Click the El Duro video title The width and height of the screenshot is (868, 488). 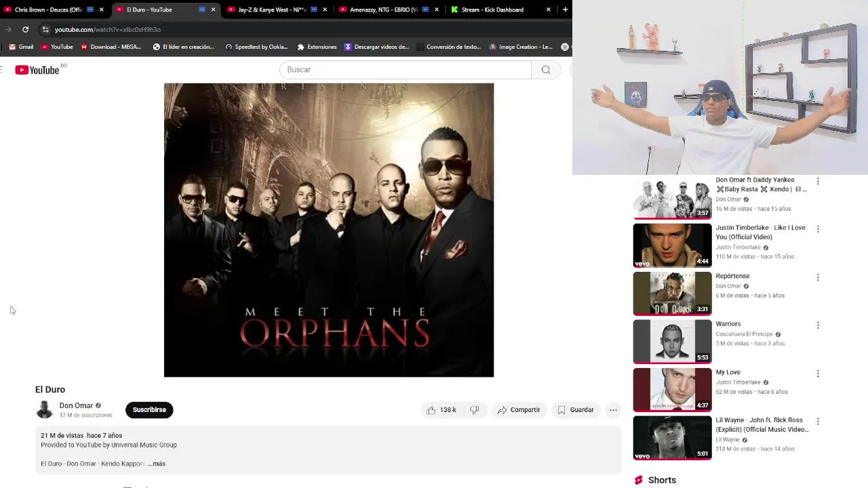click(x=50, y=390)
